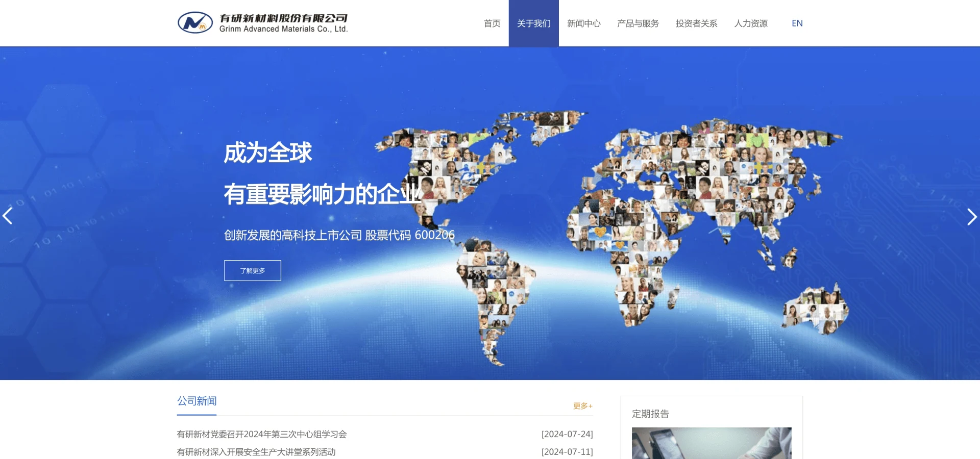Go to 投资者关系 section

pyautogui.click(x=697, y=23)
